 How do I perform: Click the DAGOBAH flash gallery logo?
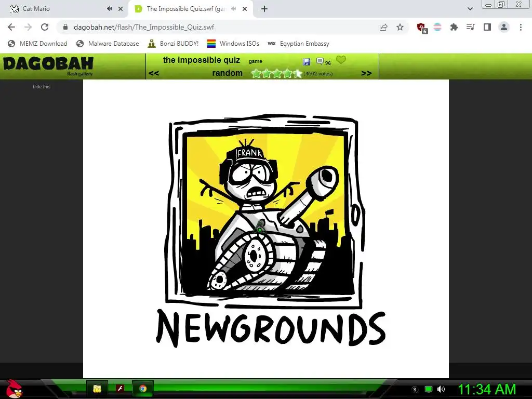[48, 66]
